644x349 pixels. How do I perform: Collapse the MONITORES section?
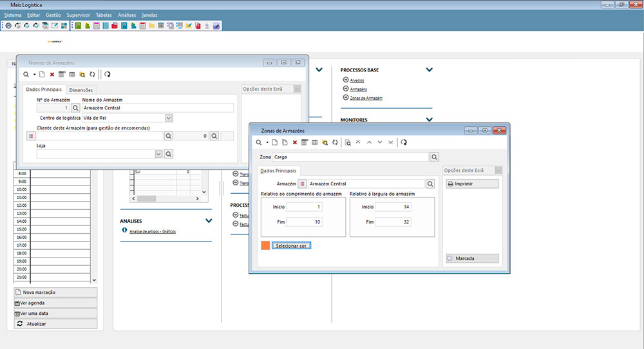[429, 120]
